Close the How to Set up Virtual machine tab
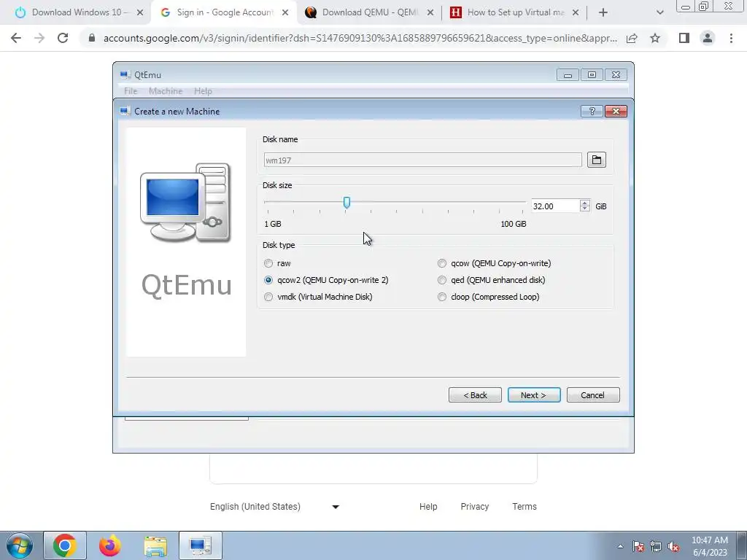Viewport: 747px width, 560px height. [576, 12]
